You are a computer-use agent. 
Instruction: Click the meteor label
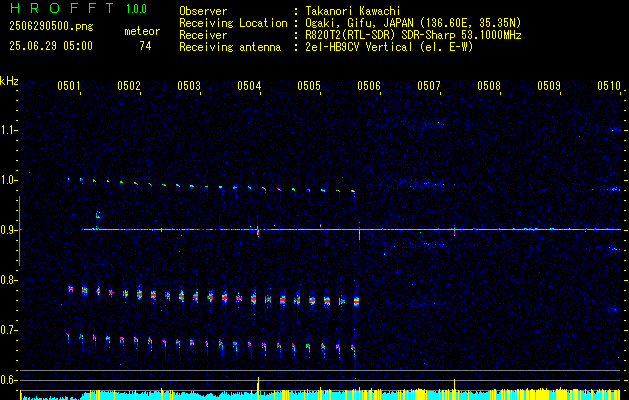point(142,31)
